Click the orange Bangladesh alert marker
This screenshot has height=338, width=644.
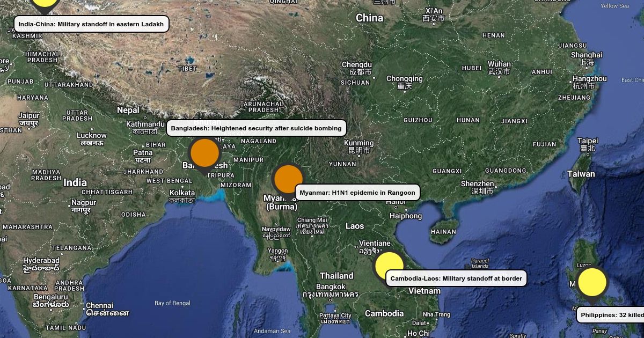(204, 153)
